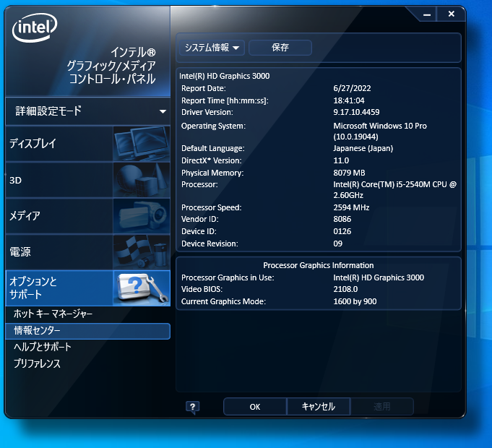
Task: Open the システム情報 dropdown
Action: pos(212,48)
